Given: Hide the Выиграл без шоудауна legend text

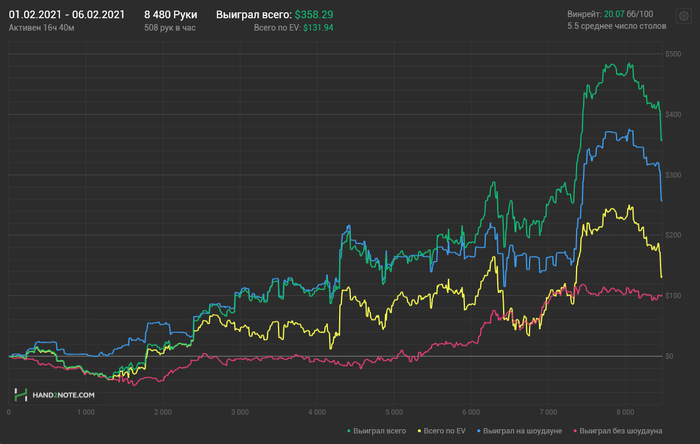Looking at the screenshot, I should pyautogui.click(x=621, y=431).
